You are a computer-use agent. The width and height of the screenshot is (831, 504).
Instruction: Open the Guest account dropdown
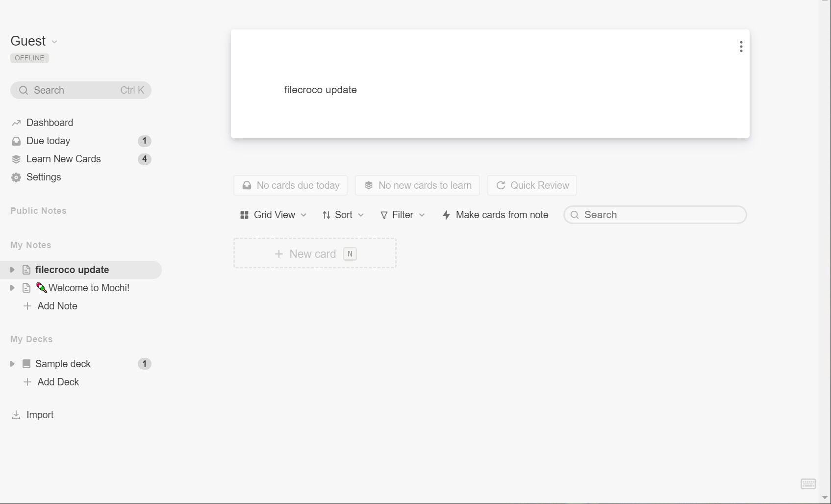(34, 41)
